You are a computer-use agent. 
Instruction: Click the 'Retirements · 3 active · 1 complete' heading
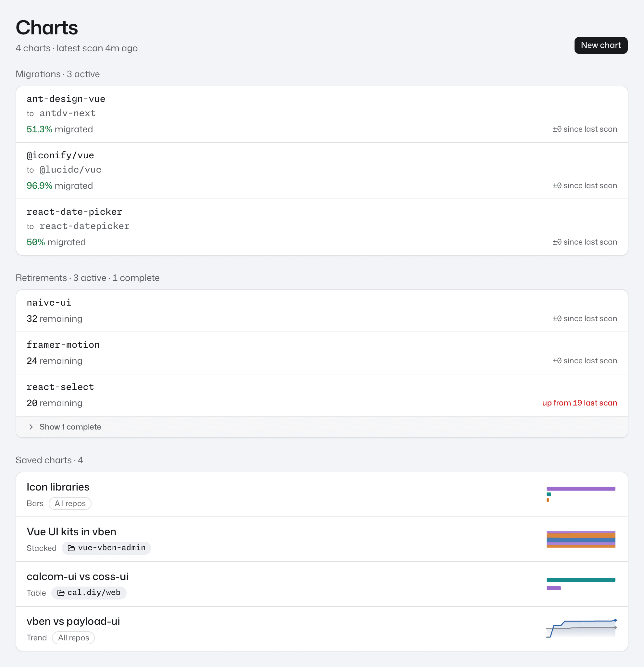pos(88,278)
